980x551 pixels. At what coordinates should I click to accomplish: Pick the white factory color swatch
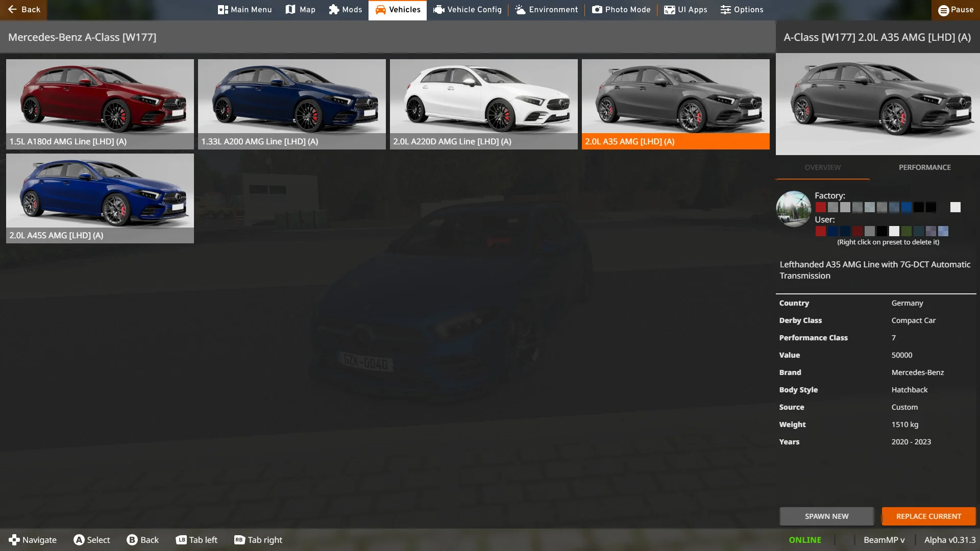point(955,207)
